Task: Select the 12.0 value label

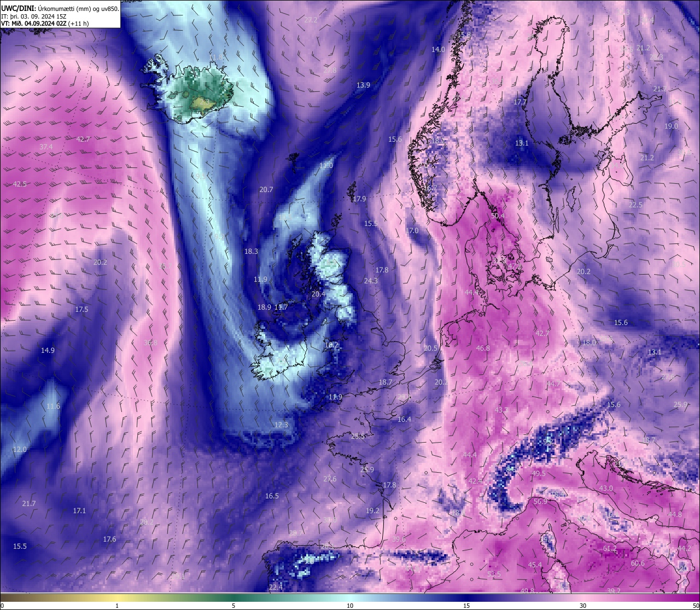Action: pos(20,449)
